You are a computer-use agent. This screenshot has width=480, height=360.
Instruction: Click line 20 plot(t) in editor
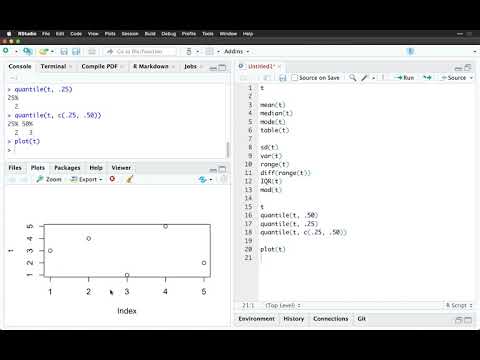click(273, 249)
